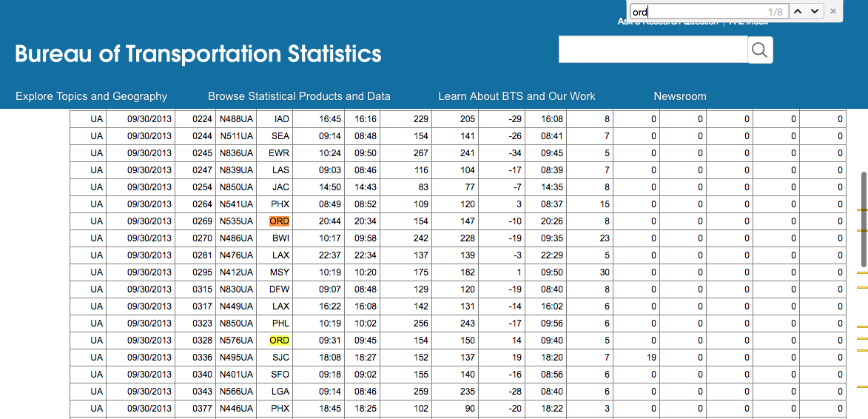Click wheels-off time 16:02 in LAX row
The width and height of the screenshot is (868, 419).
click(552, 306)
